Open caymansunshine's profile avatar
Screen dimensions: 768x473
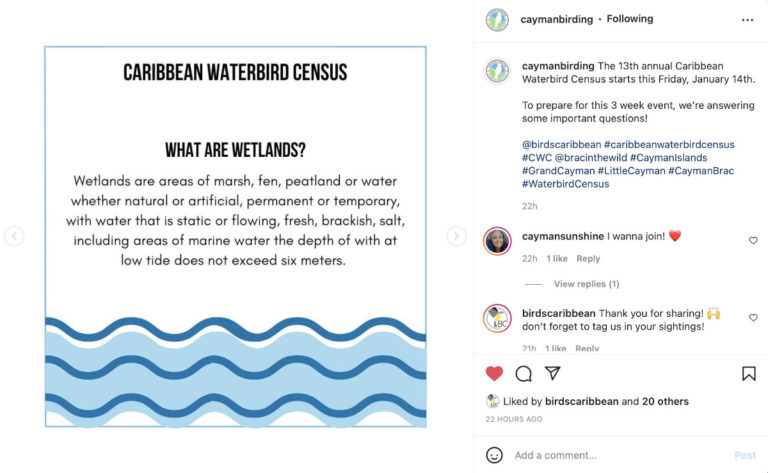[497, 241]
